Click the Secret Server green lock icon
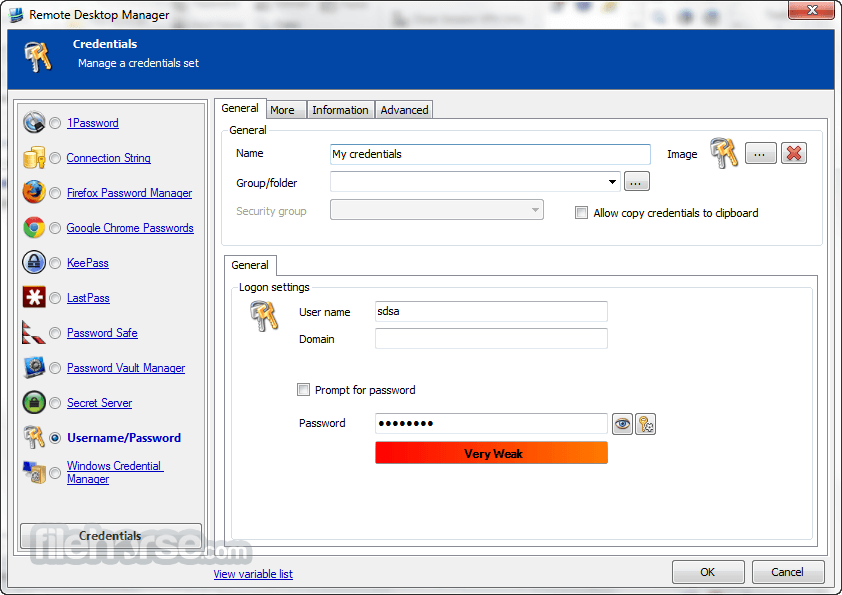842x595 pixels. point(34,403)
